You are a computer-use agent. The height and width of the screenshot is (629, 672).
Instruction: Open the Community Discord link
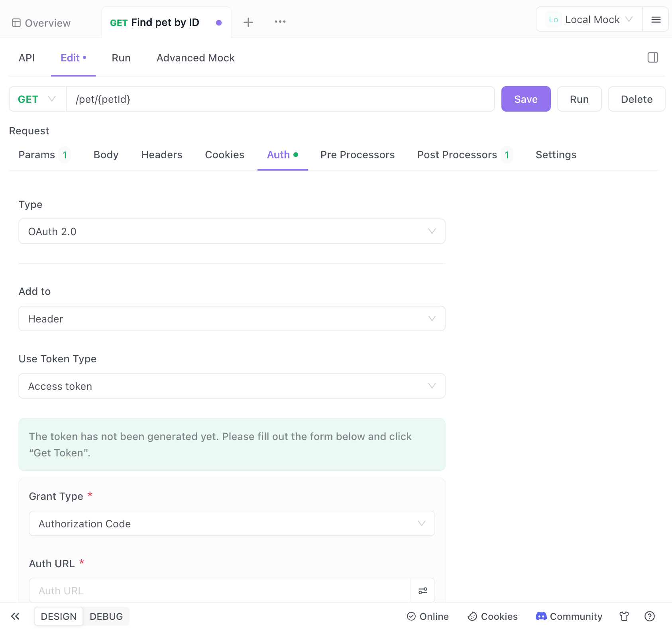569,616
